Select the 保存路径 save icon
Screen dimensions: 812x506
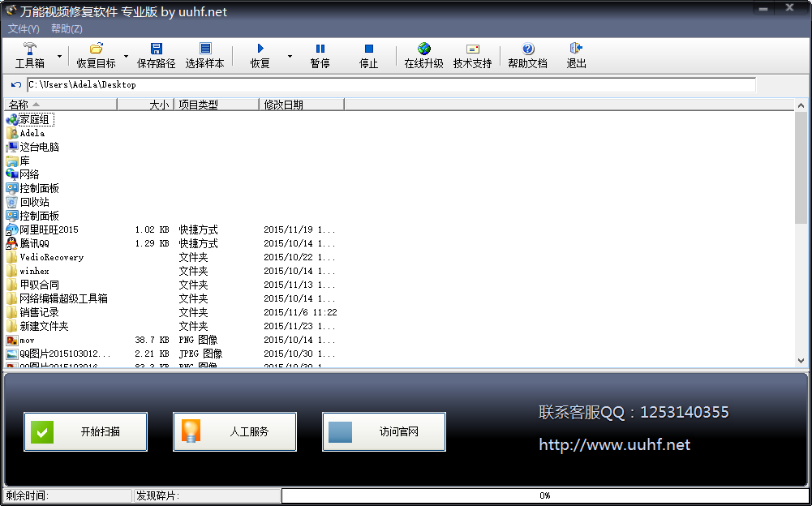pos(157,49)
